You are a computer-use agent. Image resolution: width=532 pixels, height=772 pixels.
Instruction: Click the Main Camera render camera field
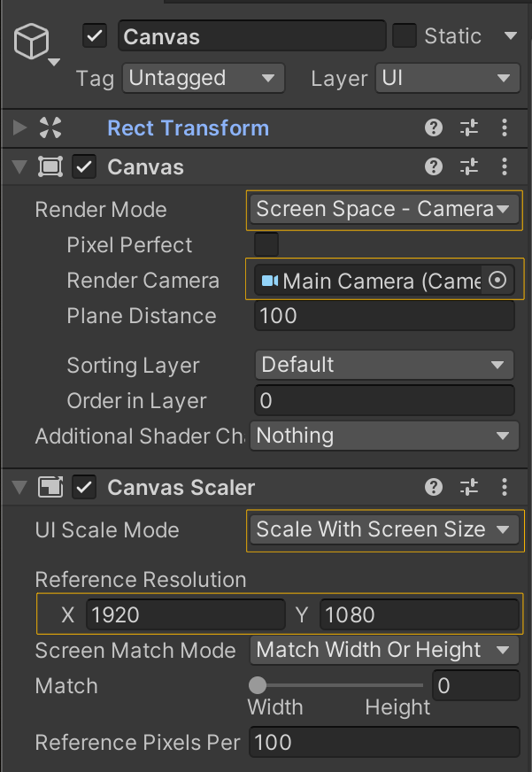coord(370,281)
